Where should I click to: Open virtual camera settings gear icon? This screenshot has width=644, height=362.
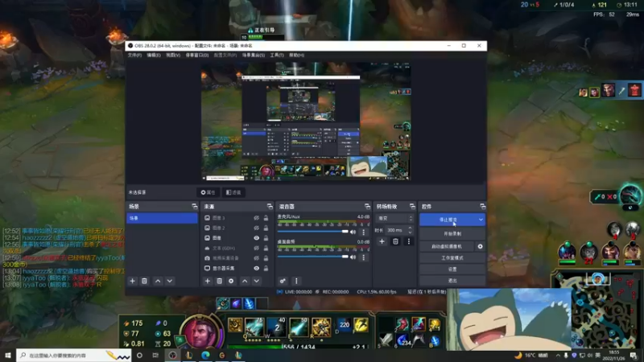point(480,246)
